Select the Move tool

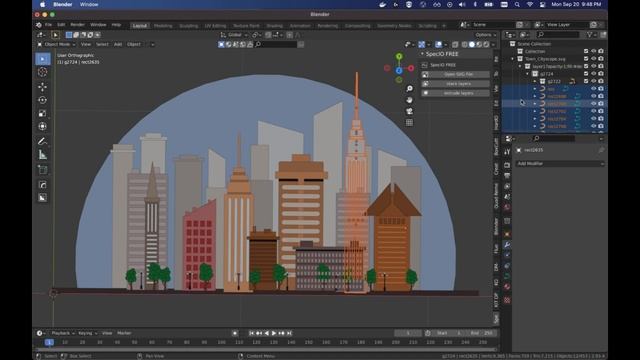tap(42, 87)
